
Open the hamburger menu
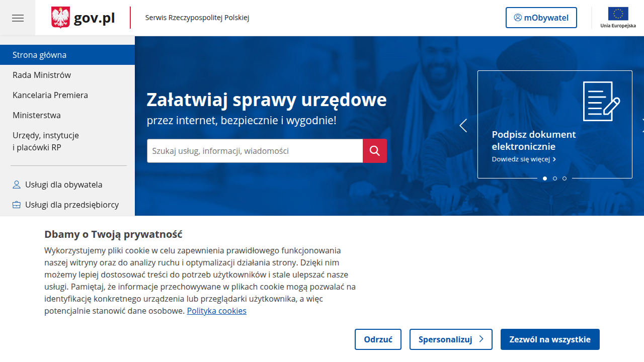point(18,18)
